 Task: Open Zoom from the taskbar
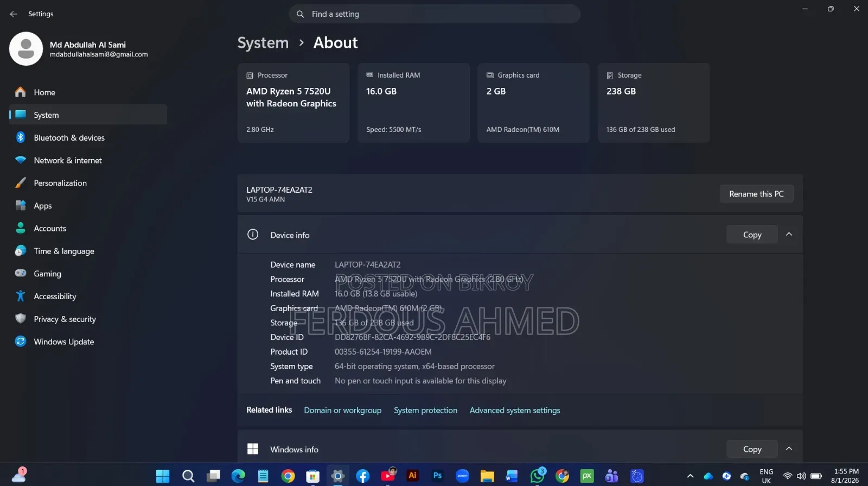coord(462,476)
